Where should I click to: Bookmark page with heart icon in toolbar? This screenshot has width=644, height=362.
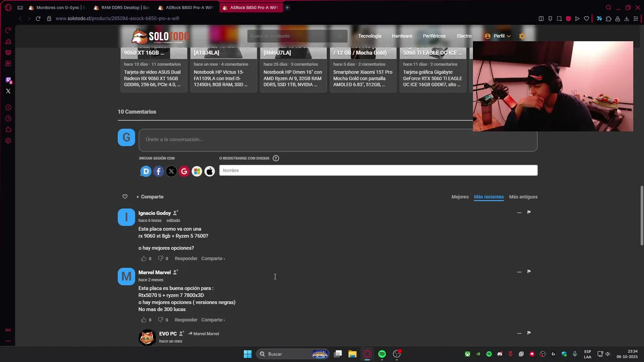(x=586, y=19)
